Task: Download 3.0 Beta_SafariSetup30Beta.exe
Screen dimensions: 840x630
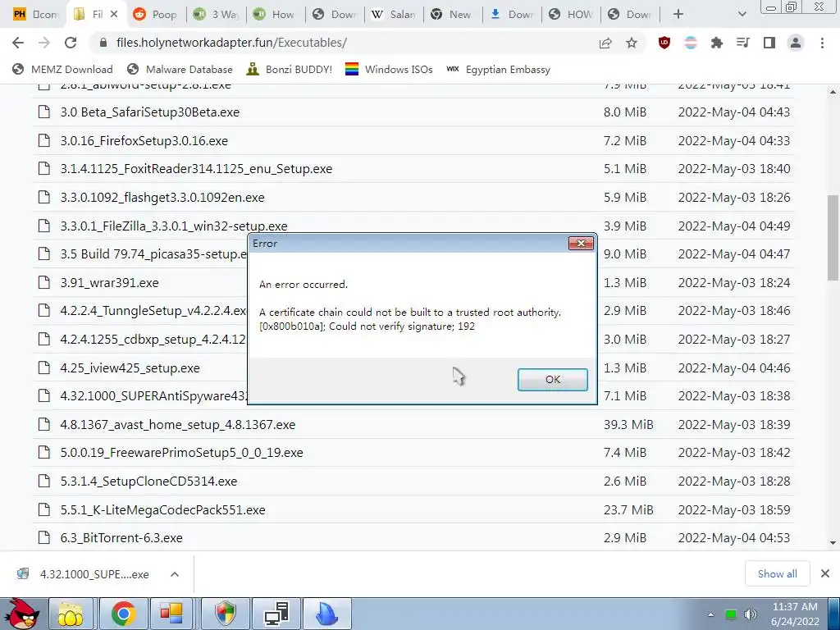Action: 150,112
